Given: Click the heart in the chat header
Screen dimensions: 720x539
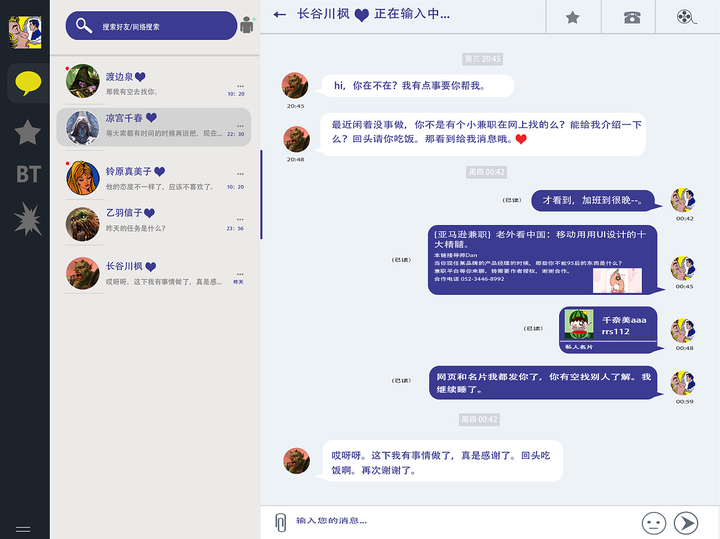Looking at the screenshot, I should pyautogui.click(x=361, y=15).
